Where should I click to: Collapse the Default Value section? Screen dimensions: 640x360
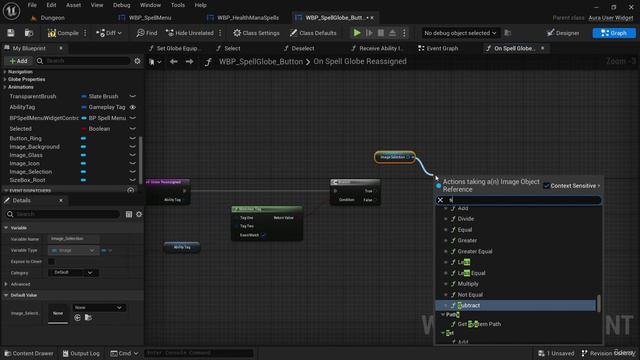7,295
